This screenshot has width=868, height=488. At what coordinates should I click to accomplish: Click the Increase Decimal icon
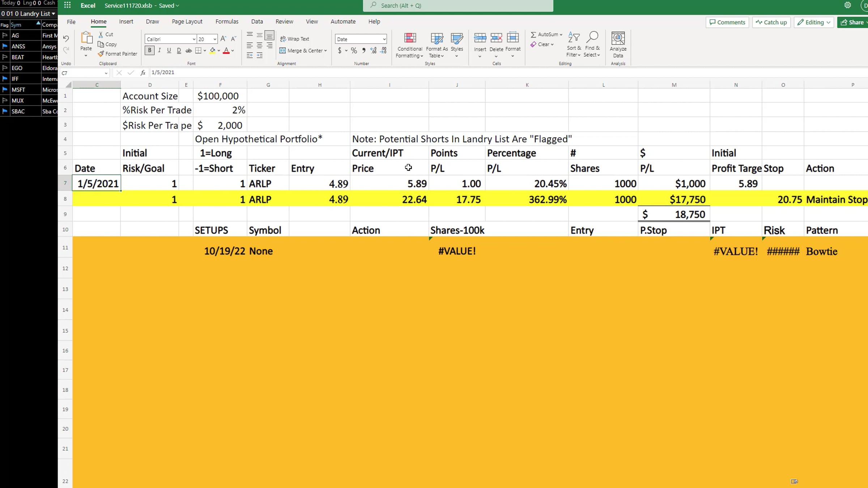point(374,51)
